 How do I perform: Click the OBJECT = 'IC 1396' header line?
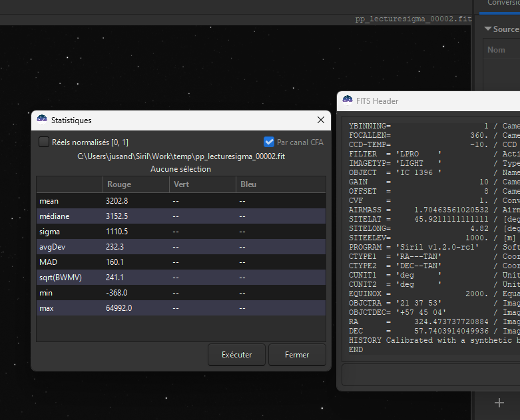434,172
